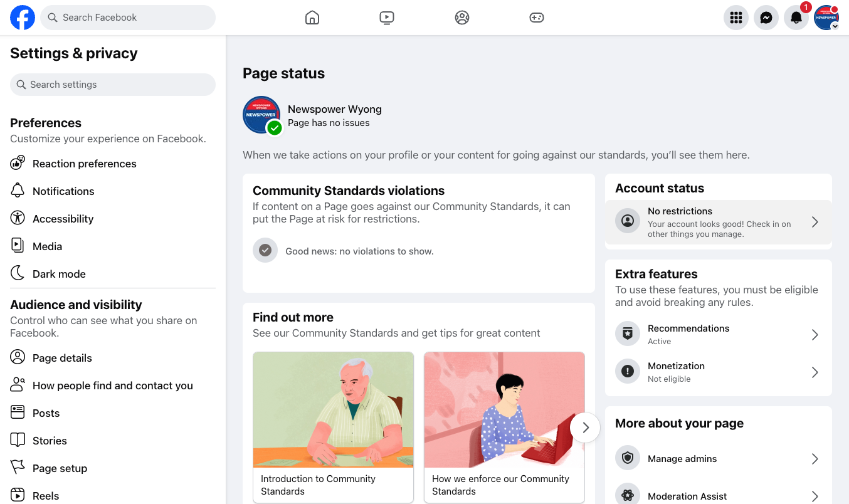Open the Groups icon in top navigation
The width and height of the screenshot is (849, 504).
tap(462, 18)
